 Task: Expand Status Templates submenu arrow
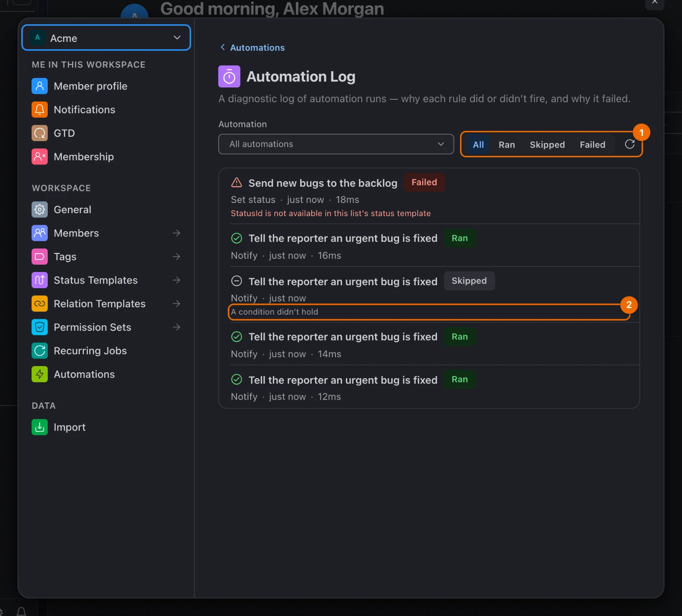coord(176,280)
